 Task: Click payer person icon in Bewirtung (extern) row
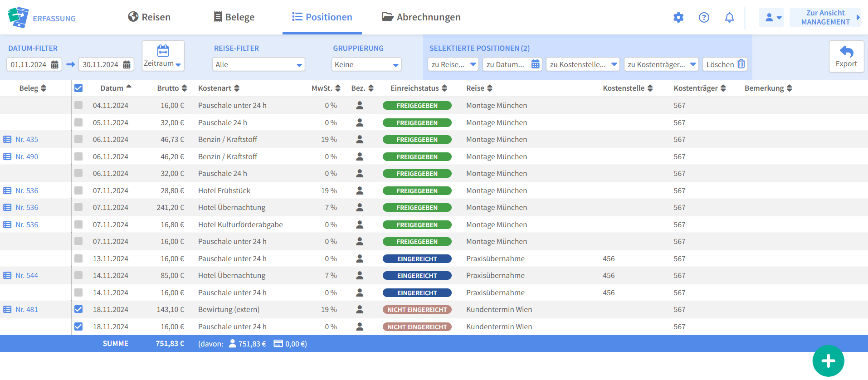pyautogui.click(x=360, y=310)
